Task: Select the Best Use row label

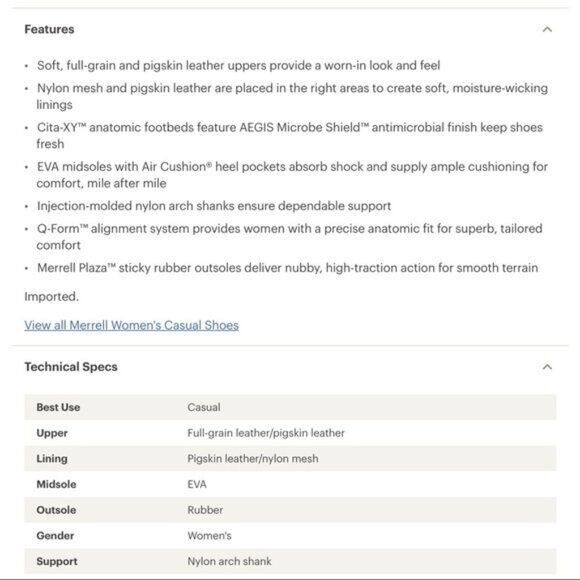Action: pyautogui.click(x=58, y=407)
